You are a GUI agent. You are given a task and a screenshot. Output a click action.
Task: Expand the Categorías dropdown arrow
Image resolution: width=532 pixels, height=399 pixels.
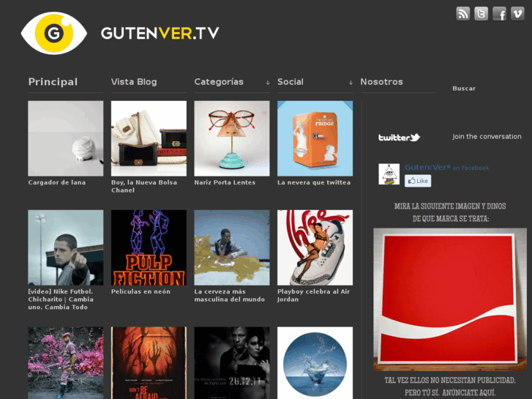click(x=267, y=83)
